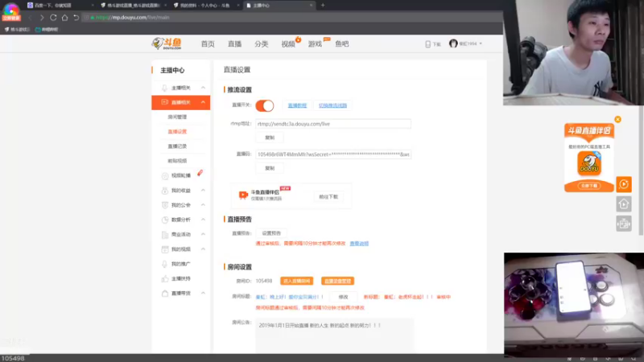
Task: Select 前贴视频 in the sidebar
Action: coord(177,161)
